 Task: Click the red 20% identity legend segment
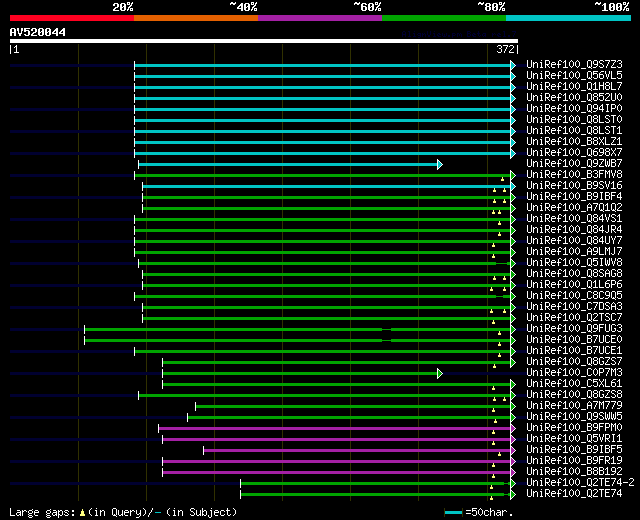pyautogui.click(x=72, y=18)
